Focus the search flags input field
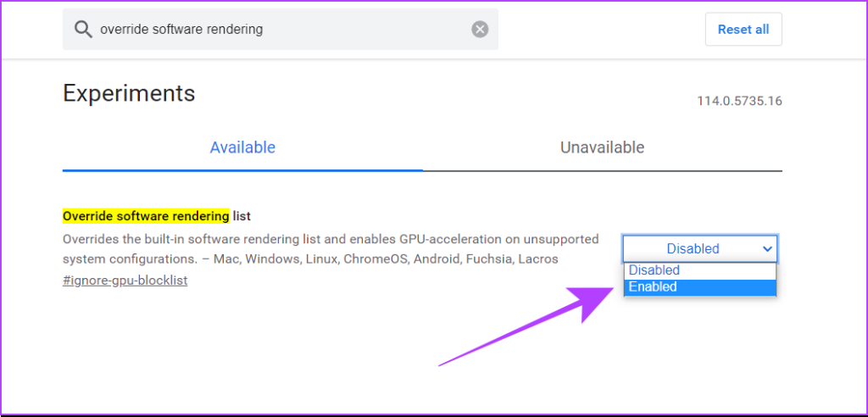 pyautogui.click(x=282, y=30)
